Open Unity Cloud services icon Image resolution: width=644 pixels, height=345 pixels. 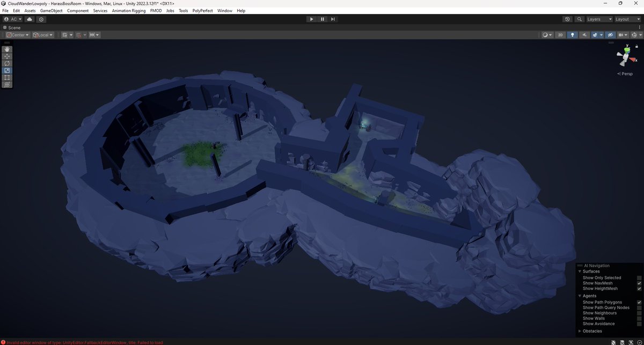pos(30,19)
